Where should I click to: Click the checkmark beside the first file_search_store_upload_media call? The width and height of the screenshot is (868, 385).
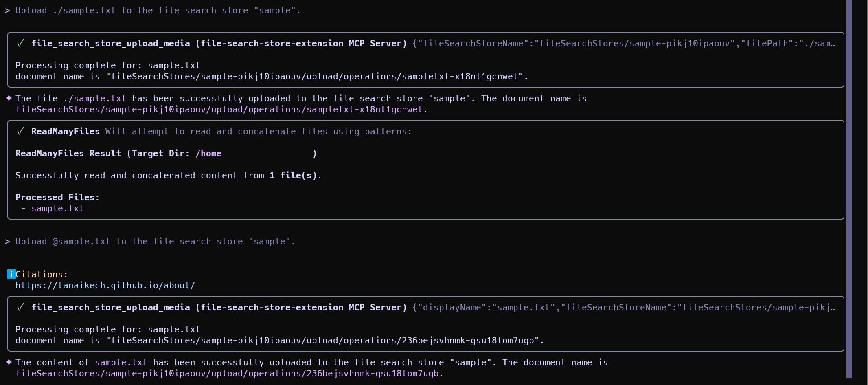click(20, 43)
